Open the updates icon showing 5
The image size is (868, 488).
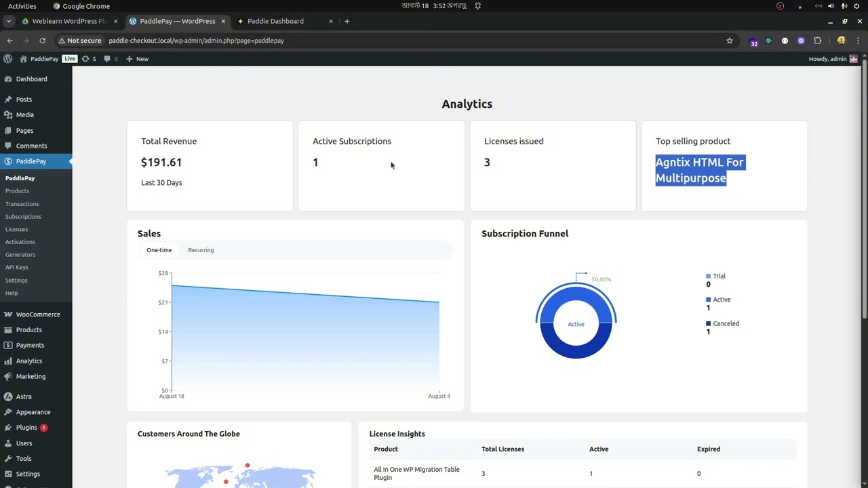click(x=89, y=59)
